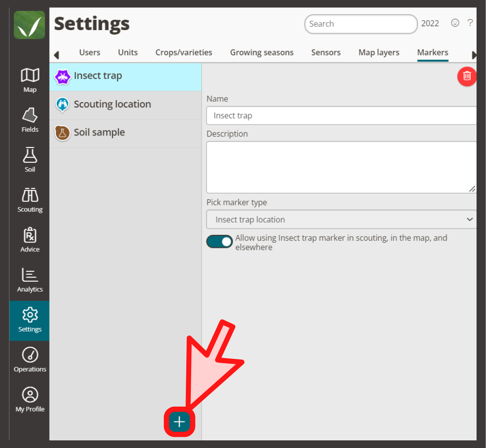Select Soil sample in marker list
Image resolution: width=486 pixels, height=448 pixels.
coord(125,134)
